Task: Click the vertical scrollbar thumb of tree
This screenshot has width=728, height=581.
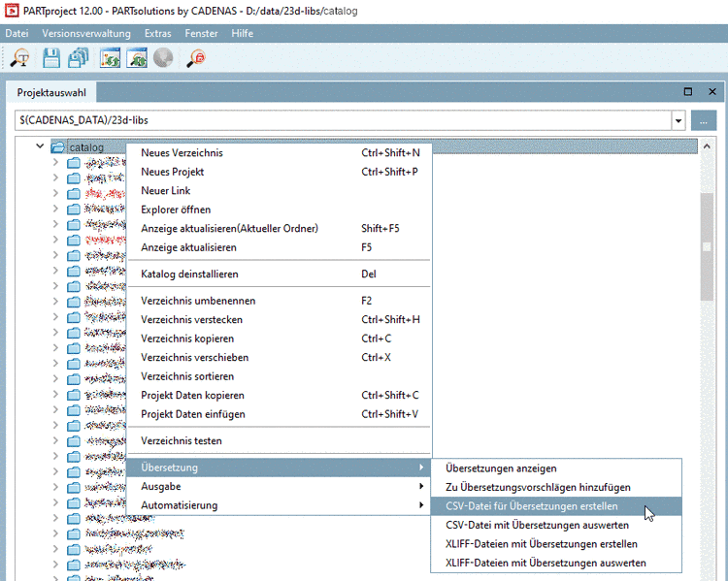Action: pyautogui.click(x=707, y=247)
